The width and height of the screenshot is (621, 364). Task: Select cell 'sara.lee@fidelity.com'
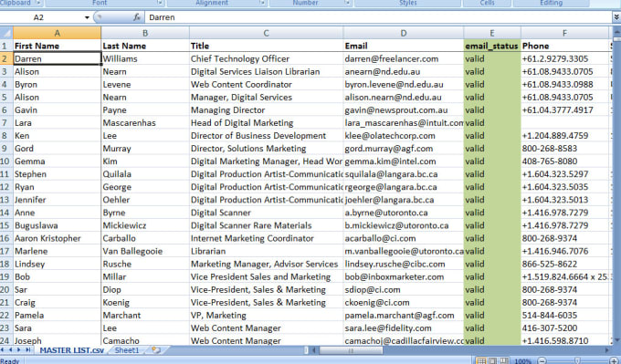403,328
